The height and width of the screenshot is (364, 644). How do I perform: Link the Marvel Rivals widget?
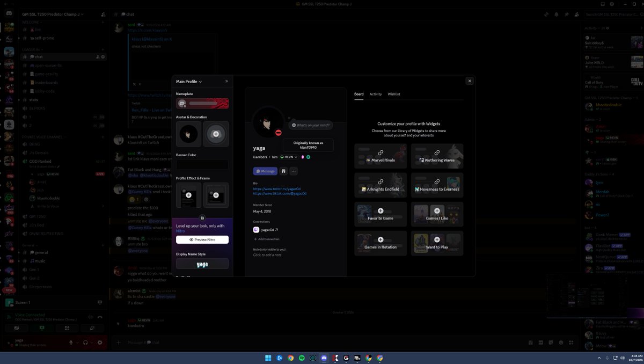[x=380, y=156]
